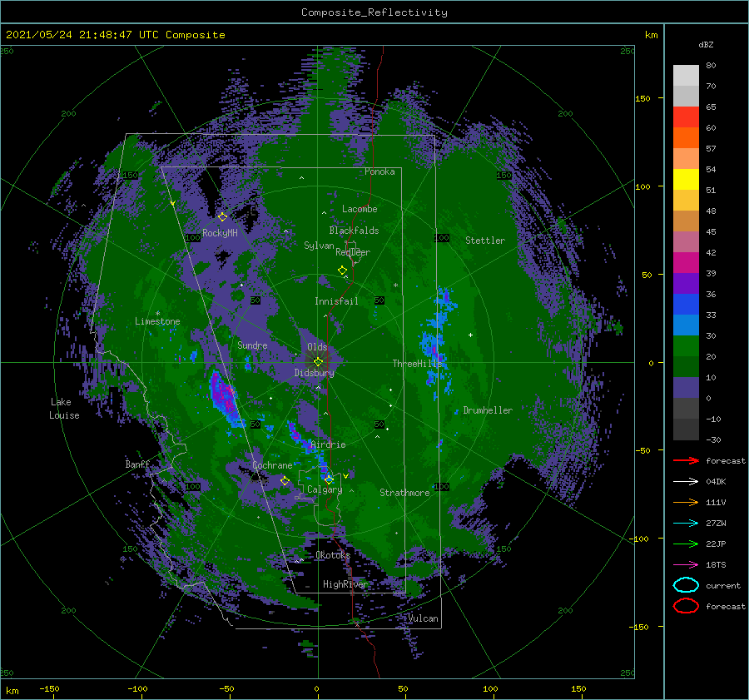The image size is (749, 700).
Task: Pick the purple swatch between 39 and 36
Action: pos(686,283)
